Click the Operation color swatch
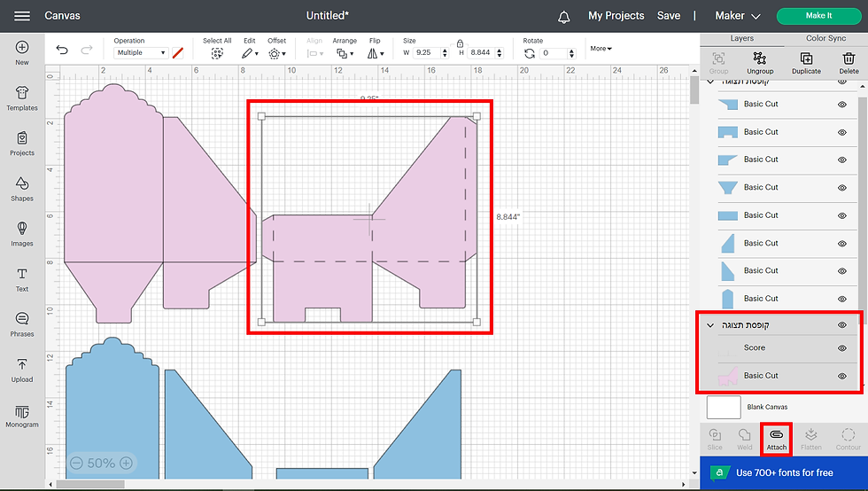Image resolution: width=868 pixels, height=491 pixels. coord(178,53)
